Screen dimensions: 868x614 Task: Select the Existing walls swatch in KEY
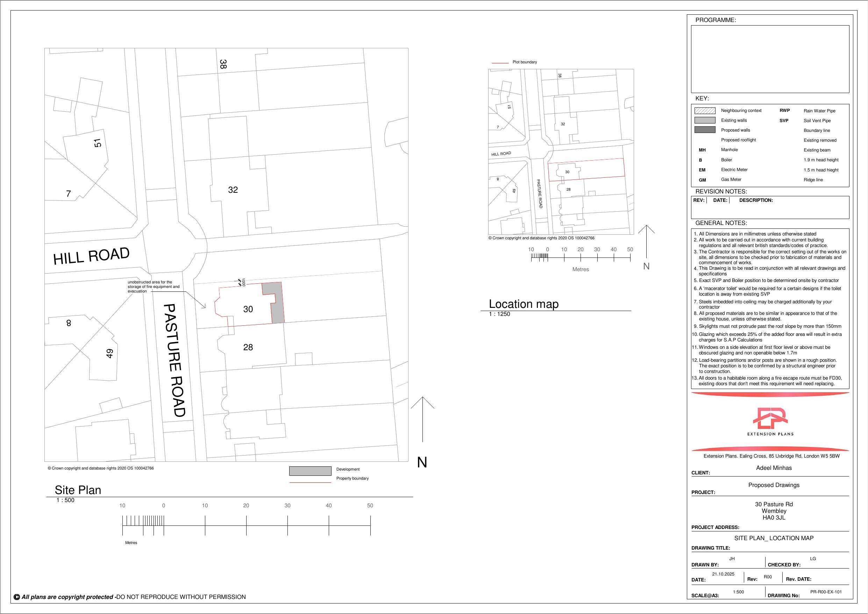pos(705,120)
